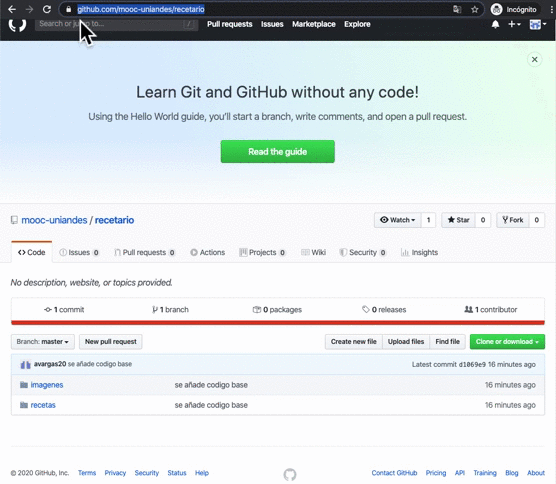This screenshot has width=556, height=484.
Task: Click the watchers count 1
Action: 428,220
